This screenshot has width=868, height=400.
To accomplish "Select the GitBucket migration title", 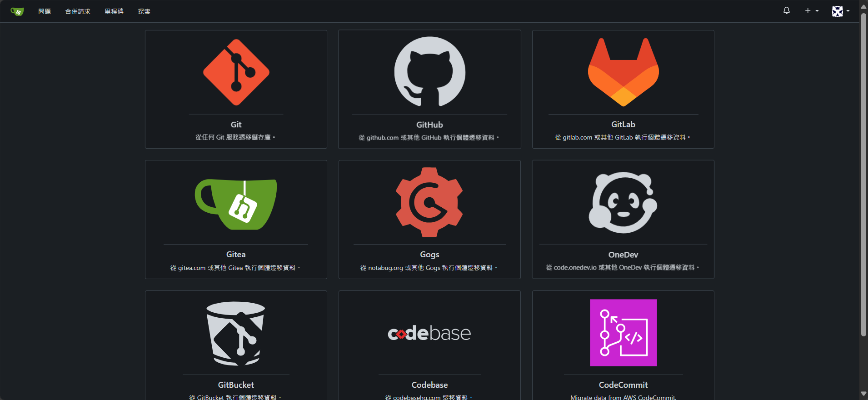I will [236, 385].
